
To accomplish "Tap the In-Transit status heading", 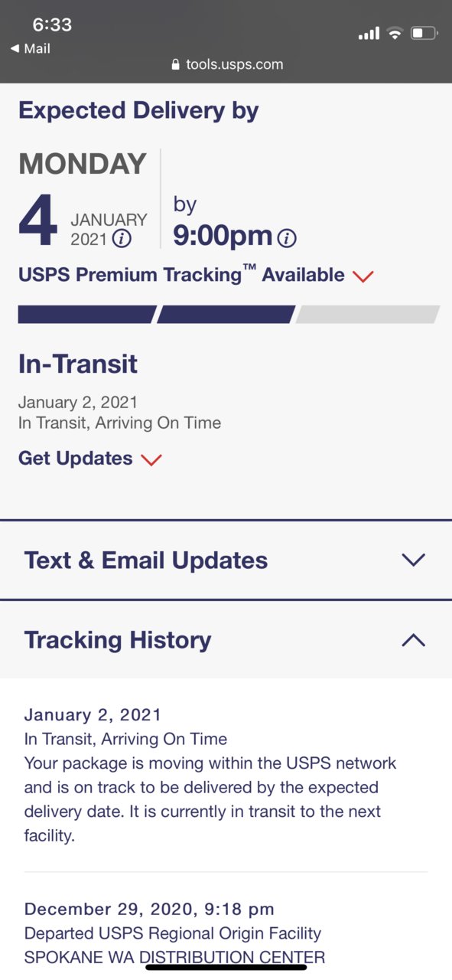I will click(x=78, y=364).
